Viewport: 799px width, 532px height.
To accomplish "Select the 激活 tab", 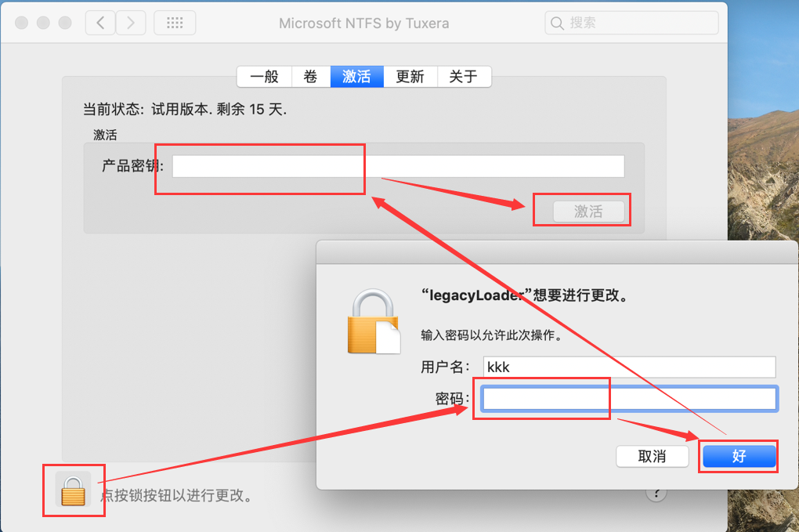I will tap(356, 76).
